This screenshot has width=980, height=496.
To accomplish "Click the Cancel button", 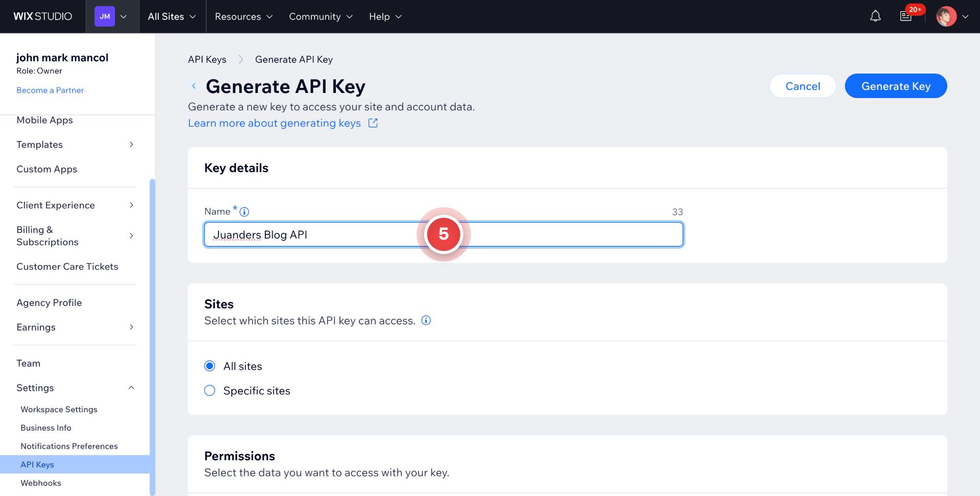I will (802, 86).
